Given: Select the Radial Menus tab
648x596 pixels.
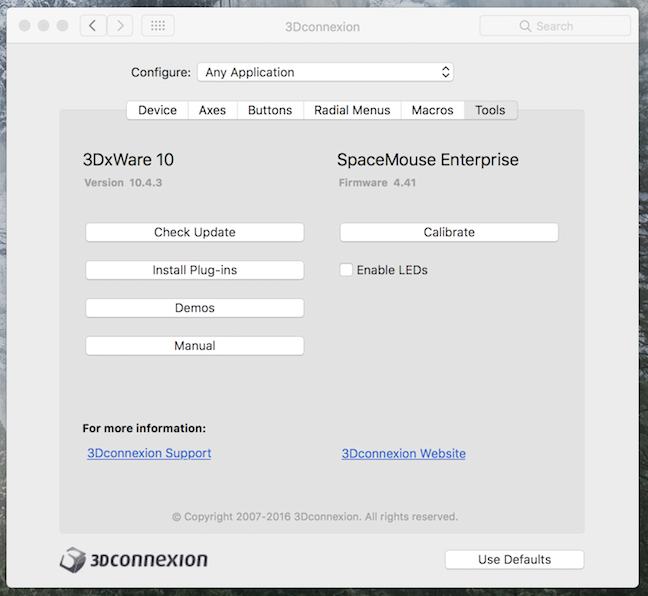Looking at the screenshot, I should (x=352, y=110).
